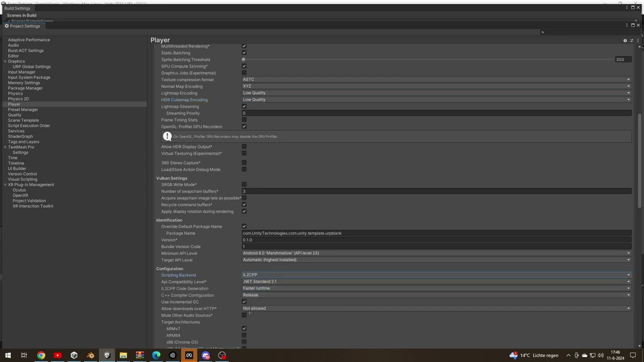Open ChatGPT app from the taskbar

[x=173, y=355]
